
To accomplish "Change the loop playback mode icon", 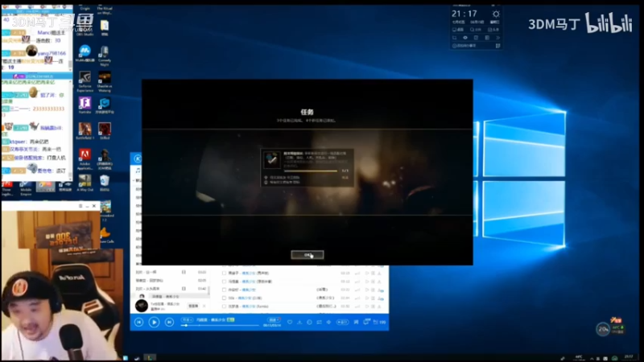I will [319, 323].
